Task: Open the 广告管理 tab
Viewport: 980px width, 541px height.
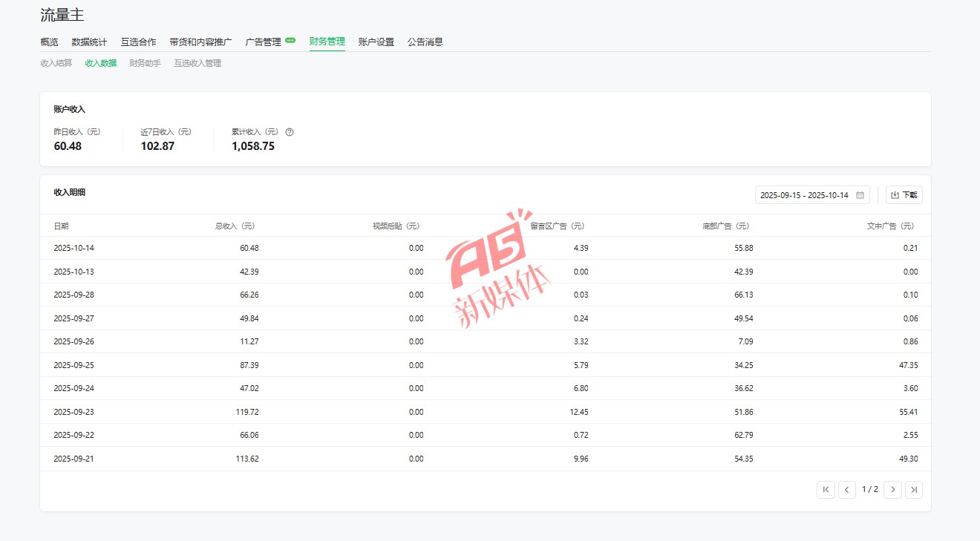Action: (x=264, y=42)
